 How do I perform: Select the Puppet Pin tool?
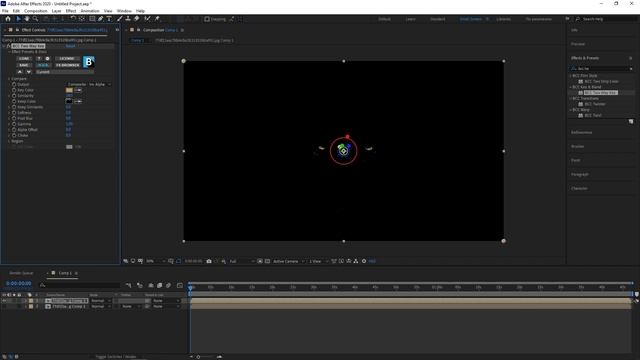157,19
